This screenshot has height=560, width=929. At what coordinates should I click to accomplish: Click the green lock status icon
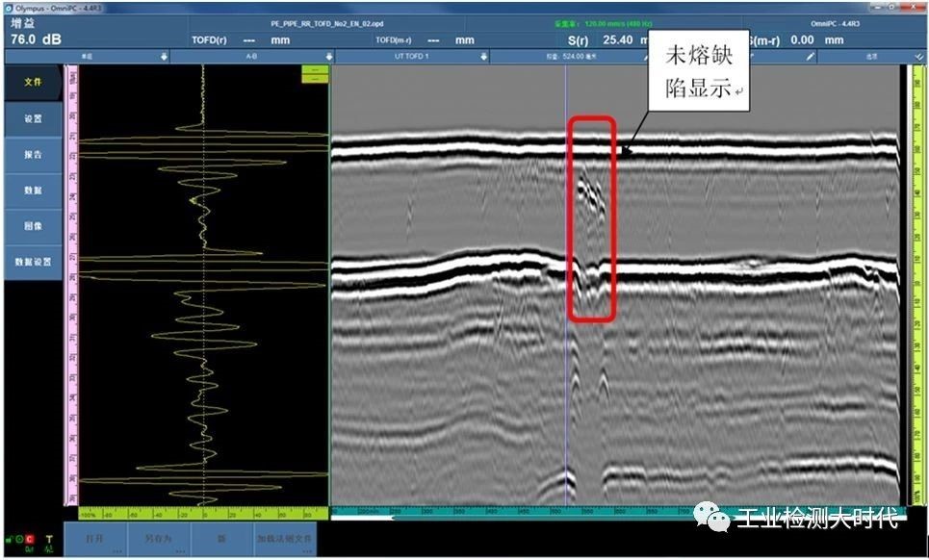coord(9,539)
